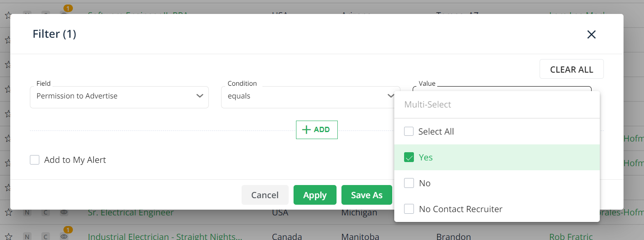The image size is (644, 240).
Task: Tick the No Contact Recruiter checkbox
Action: [409, 209]
